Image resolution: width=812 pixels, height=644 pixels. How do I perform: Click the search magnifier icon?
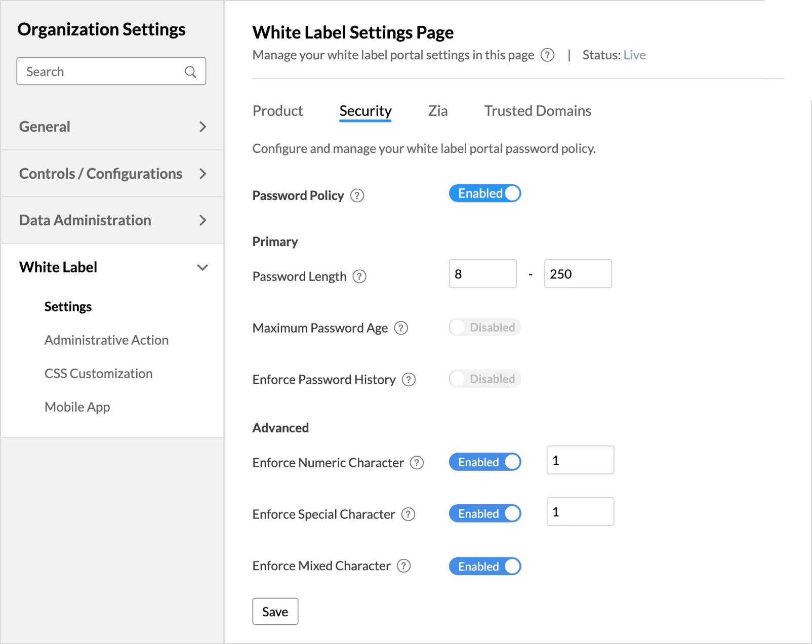tap(190, 72)
